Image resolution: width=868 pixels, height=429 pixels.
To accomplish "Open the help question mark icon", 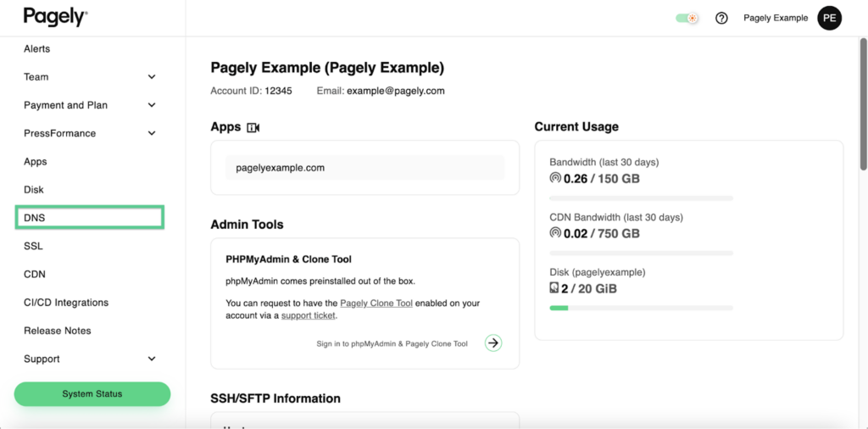I will pos(721,18).
